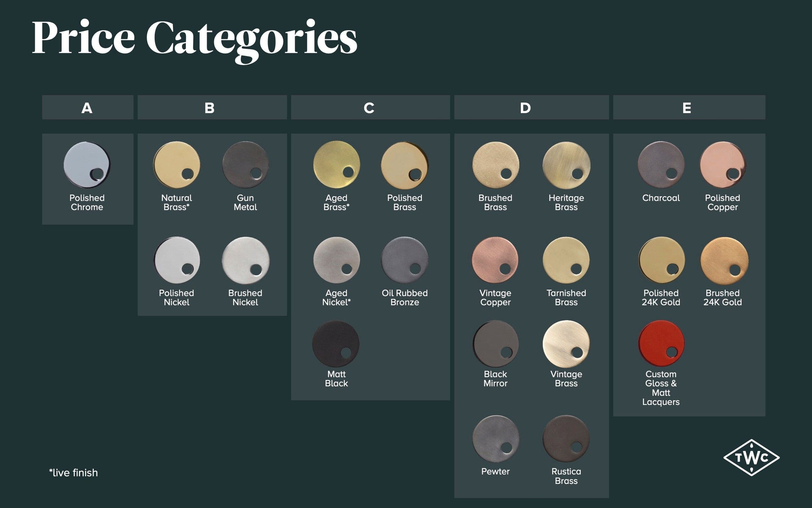Click the live finish footnote text
This screenshot has height=508, width=812.
[x=73, y=473]
